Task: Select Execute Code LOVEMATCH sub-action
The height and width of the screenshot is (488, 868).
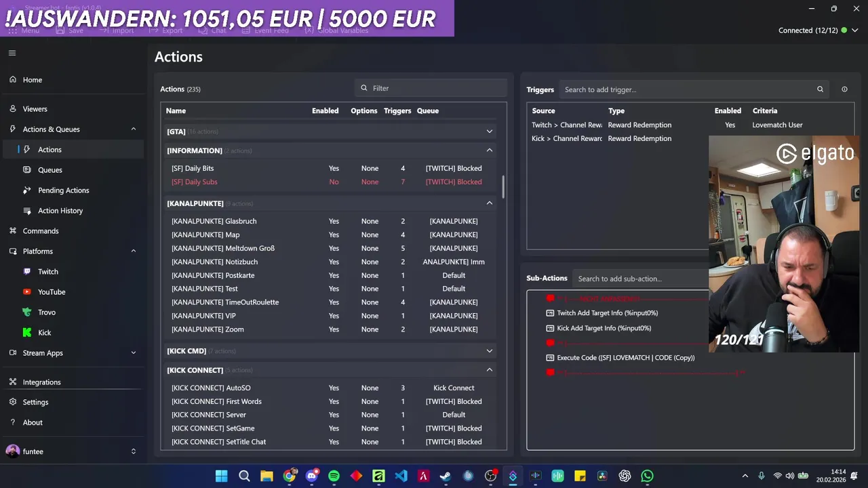Action: pos(620,358)
